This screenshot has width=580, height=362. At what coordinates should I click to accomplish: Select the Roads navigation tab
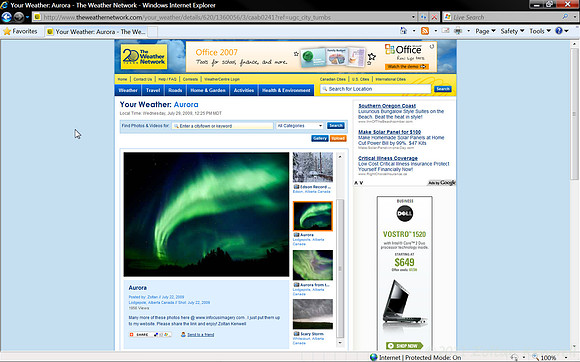(x=175, y=90)
